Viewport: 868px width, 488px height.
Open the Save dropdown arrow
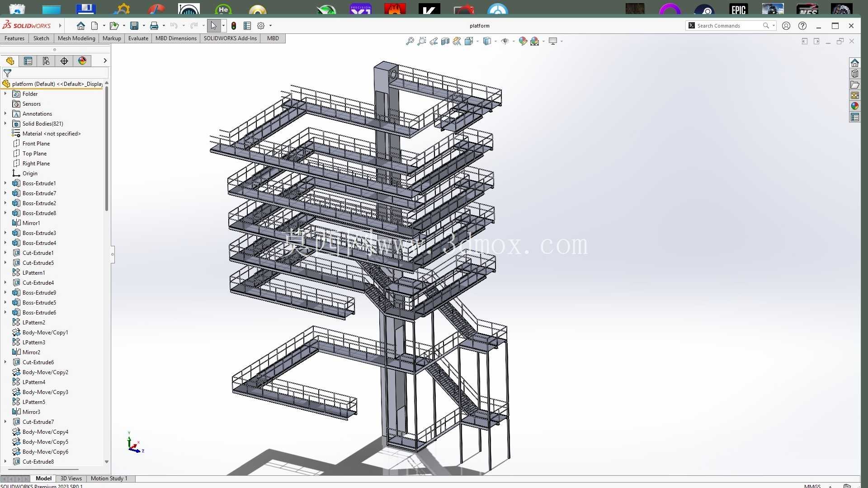tap(144, 26)
